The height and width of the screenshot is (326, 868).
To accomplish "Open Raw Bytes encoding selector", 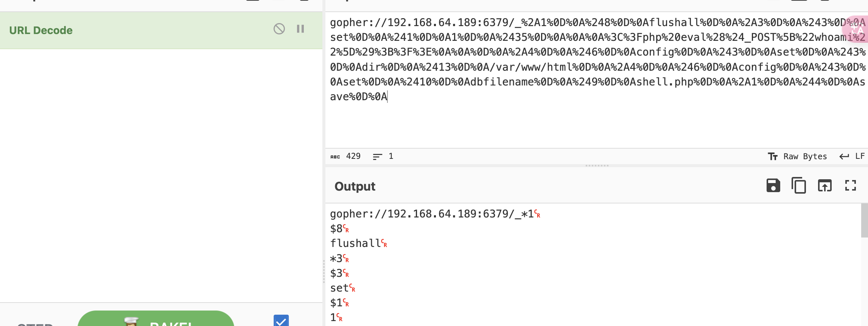I will coord(797,156).
